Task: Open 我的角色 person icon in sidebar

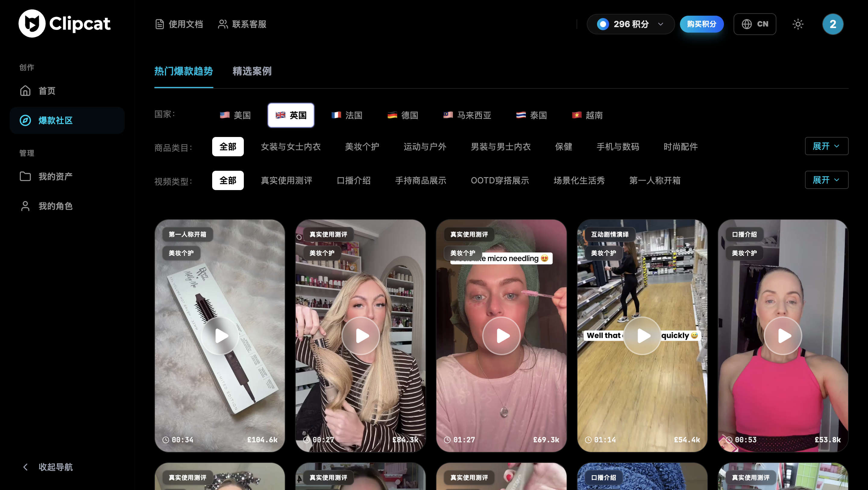Action: click(25, 206)
